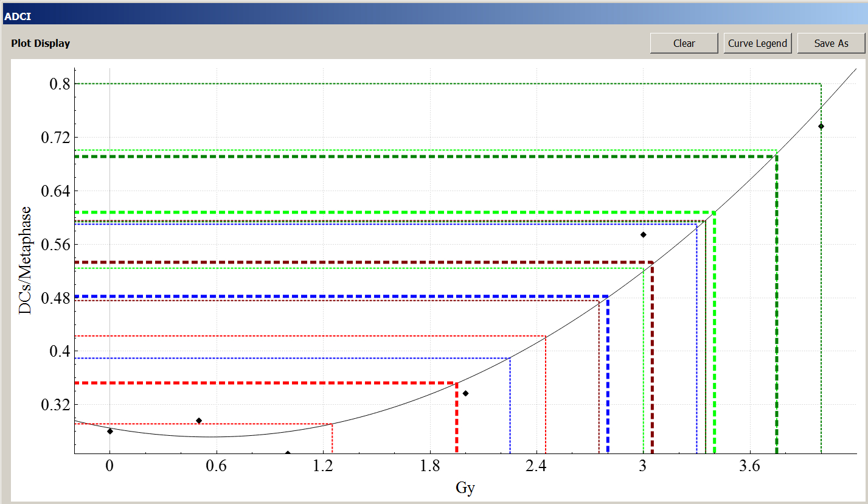The image size is (868, 504).
Task: Click the rightmost data point on the curve
Action: pyautogui.click(x=821, y=126)
